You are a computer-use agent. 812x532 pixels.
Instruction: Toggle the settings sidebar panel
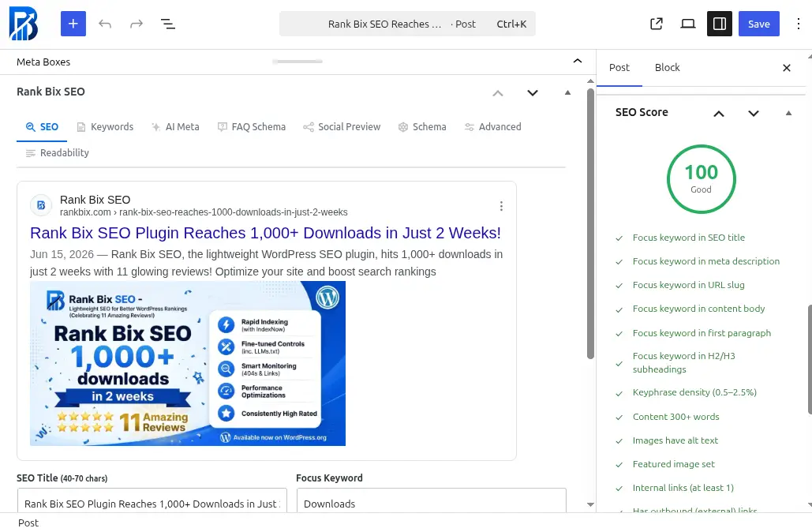pyautogui.click(x=720, y=24)
